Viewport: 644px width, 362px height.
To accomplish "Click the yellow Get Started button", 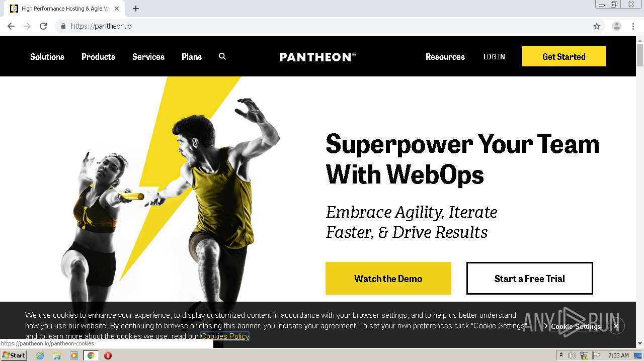I will click(564, 56).
